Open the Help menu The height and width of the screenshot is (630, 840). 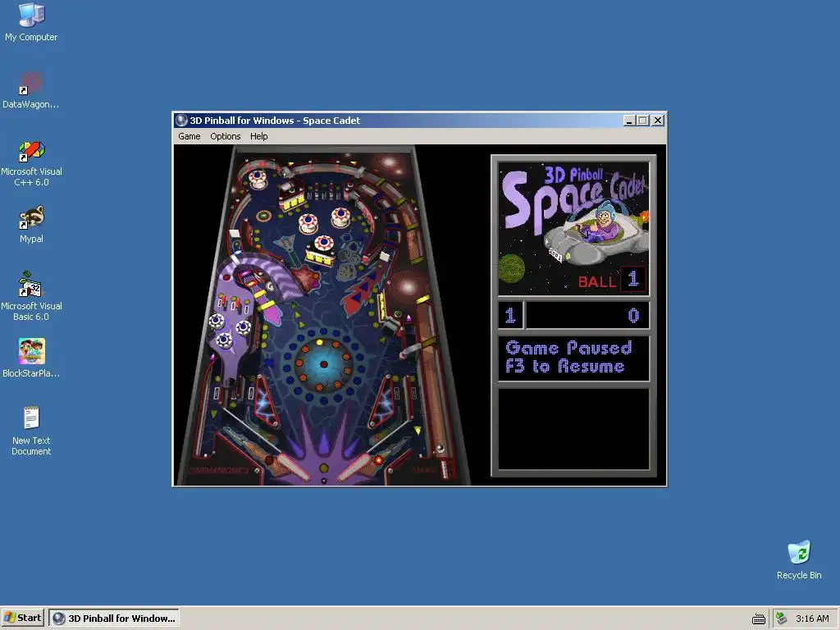pyautogui.click(x=258, y=136)
